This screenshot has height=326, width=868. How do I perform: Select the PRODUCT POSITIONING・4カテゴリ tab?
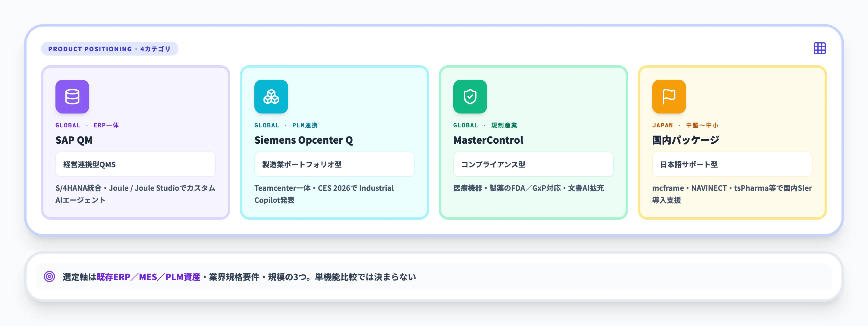tap(110, 49)
